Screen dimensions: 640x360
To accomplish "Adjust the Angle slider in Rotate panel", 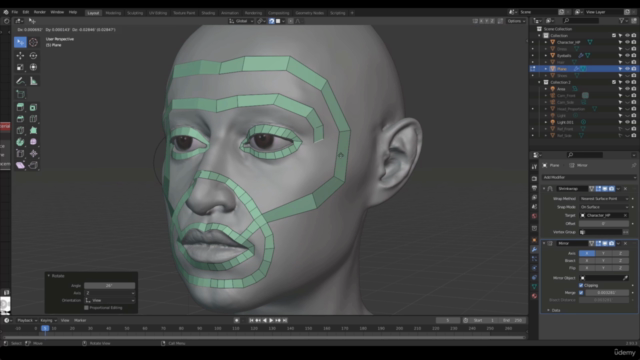I will (109, 286).
